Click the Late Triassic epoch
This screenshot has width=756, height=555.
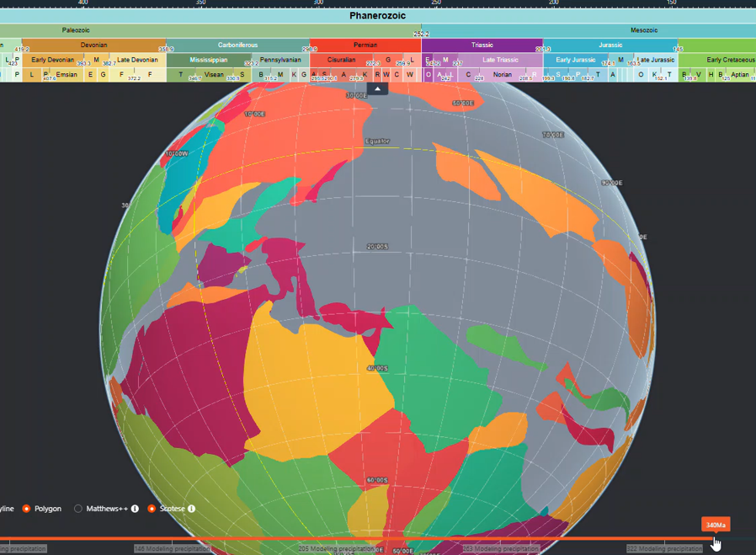(500, 61)
